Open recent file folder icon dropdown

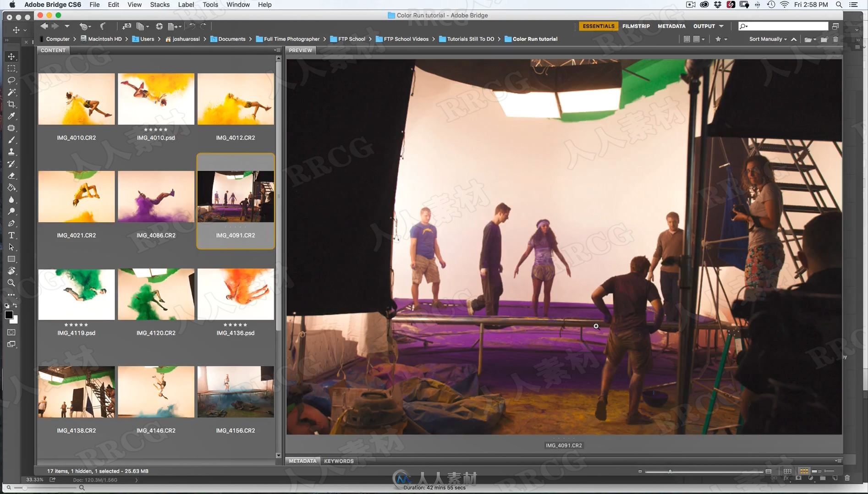click(x=810, y=39)
